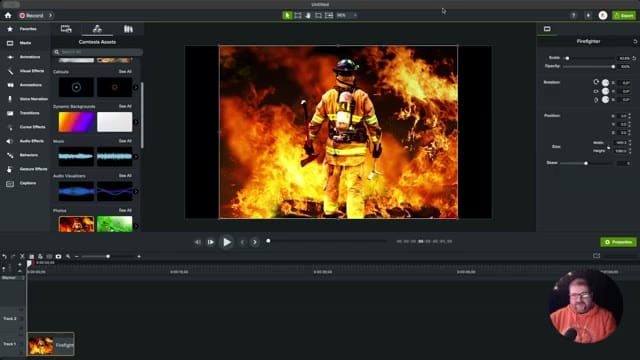This screenshot has height=360, width=640.
Task: Open the Favorites tab in the sidebar
Action: tap(25, 29)
